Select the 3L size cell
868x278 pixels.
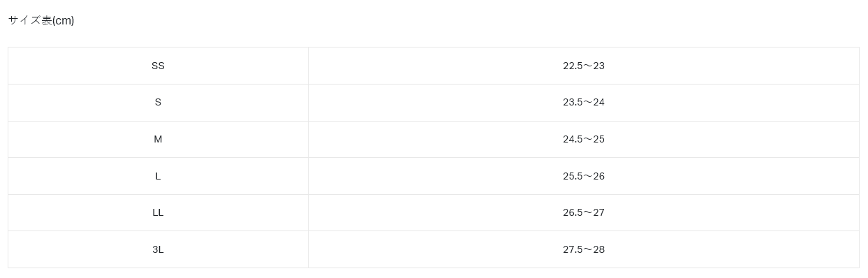point(158,249)
